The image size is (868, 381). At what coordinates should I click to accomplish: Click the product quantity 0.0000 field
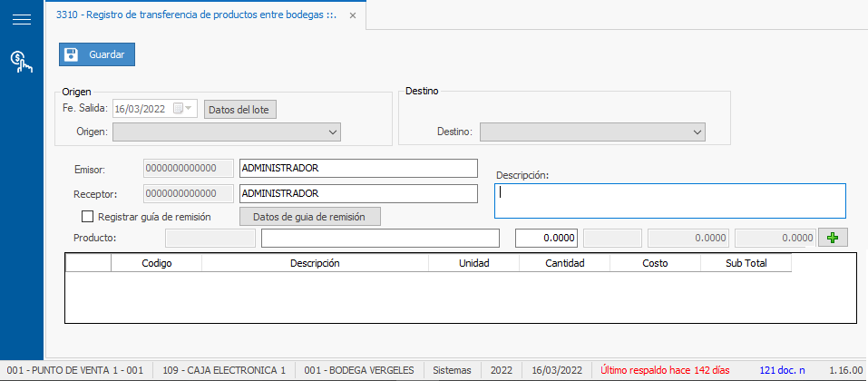pyautogui.click(x=547, y=238)
